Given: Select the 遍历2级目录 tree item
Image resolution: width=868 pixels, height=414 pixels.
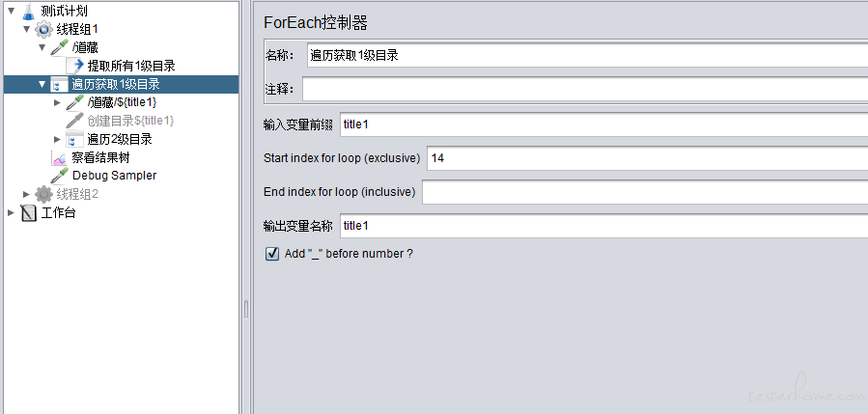Looking at the screenshot, I should click(x=120, y=139).
